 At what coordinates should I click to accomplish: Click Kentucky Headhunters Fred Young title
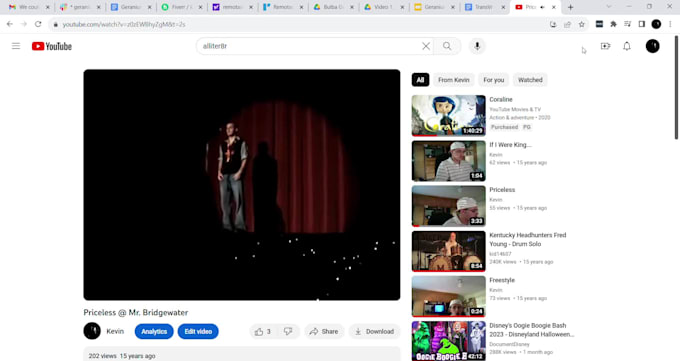coord(528,240)
